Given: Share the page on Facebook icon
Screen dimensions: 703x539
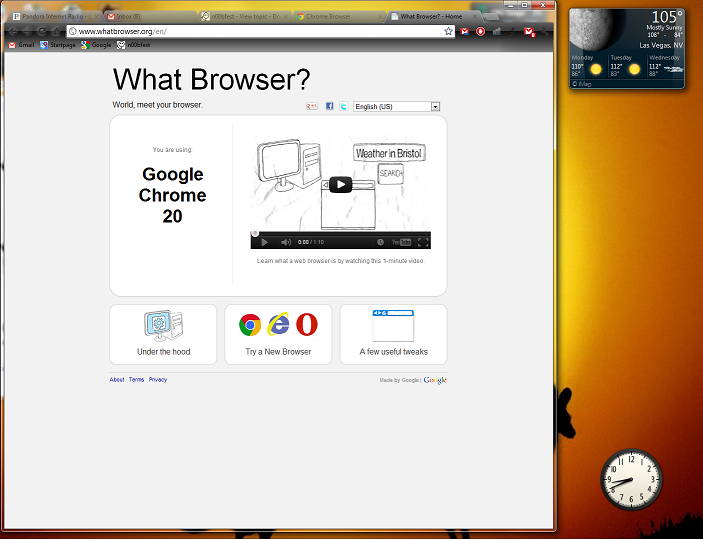Looking at the screenshot, I should coord(330,106).
